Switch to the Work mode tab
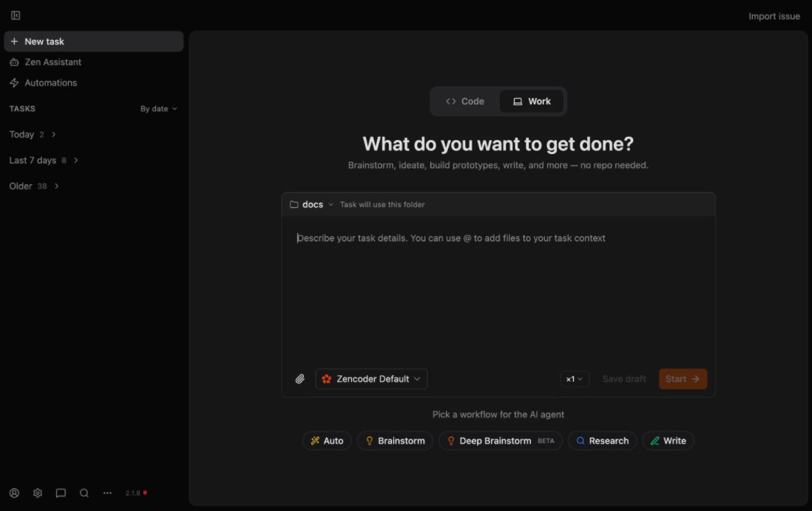Viewport: 812px width, 511px height. [532, 101]
